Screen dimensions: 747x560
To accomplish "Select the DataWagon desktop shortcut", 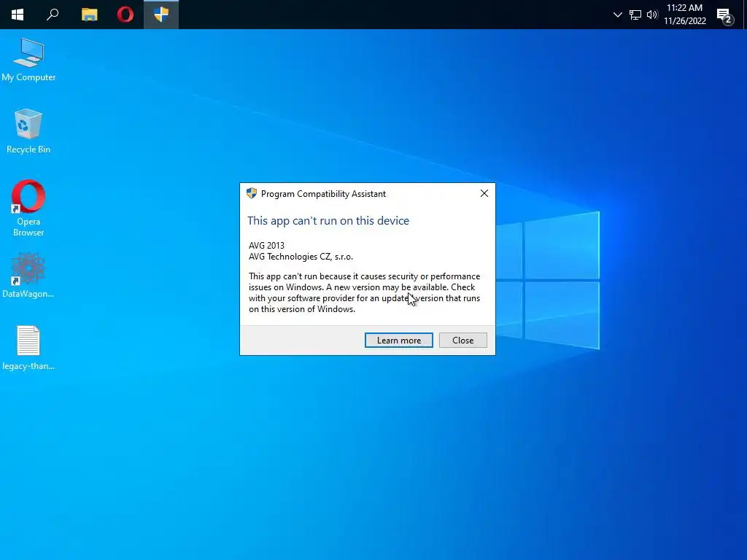I will click(28, 275).
